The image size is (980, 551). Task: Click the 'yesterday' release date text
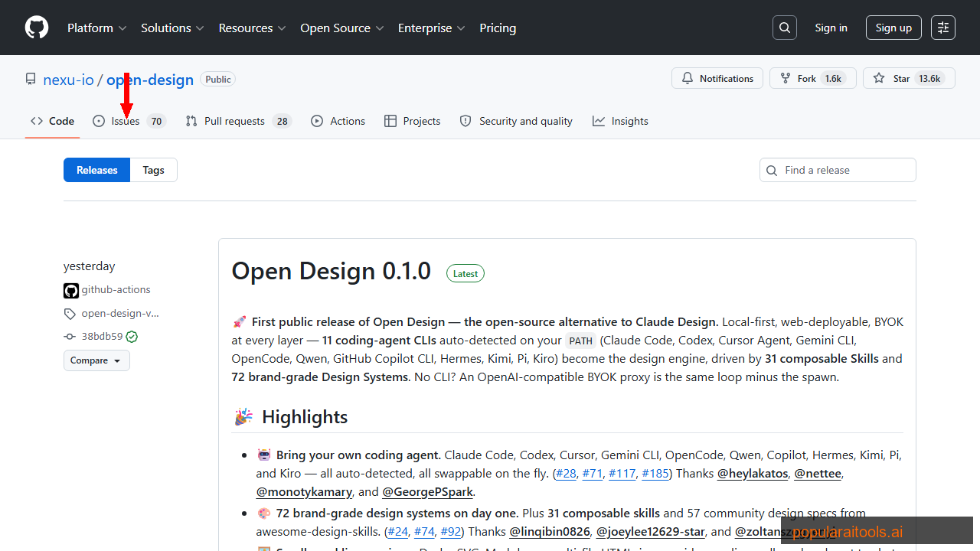(89, 266)
